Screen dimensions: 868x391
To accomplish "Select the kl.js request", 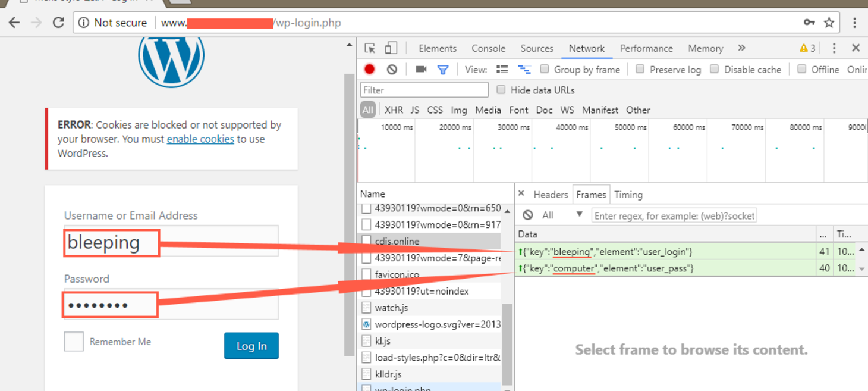I will pyautogui.click(x=429, y=342).
